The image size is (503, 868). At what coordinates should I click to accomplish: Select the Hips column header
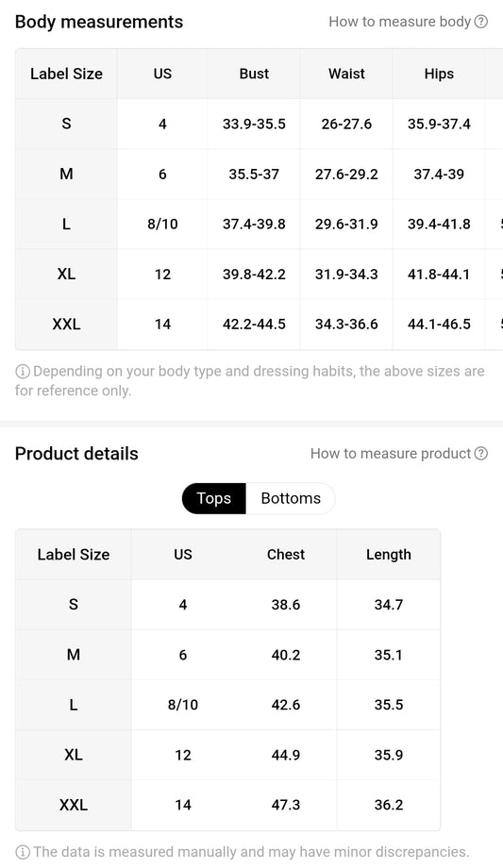click(x=439, y=74)
